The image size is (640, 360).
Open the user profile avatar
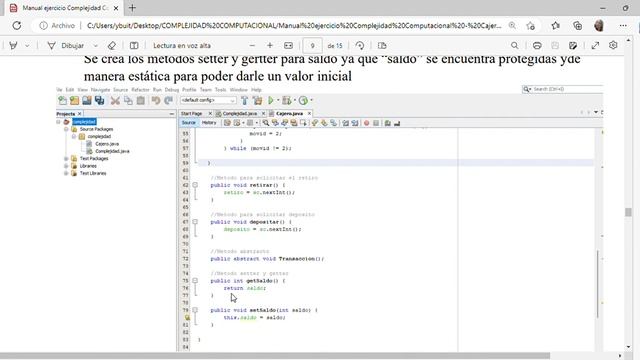pyautogui.click(x=599, y=25)
